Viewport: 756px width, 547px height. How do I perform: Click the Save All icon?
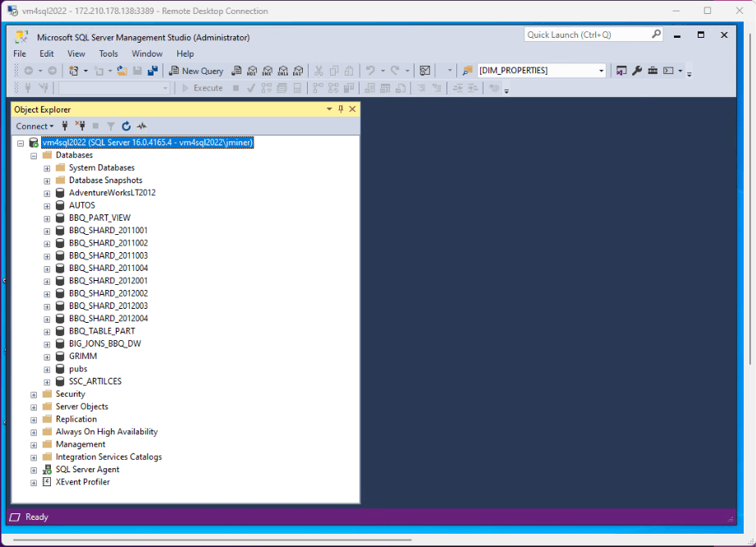pos(153,71)
